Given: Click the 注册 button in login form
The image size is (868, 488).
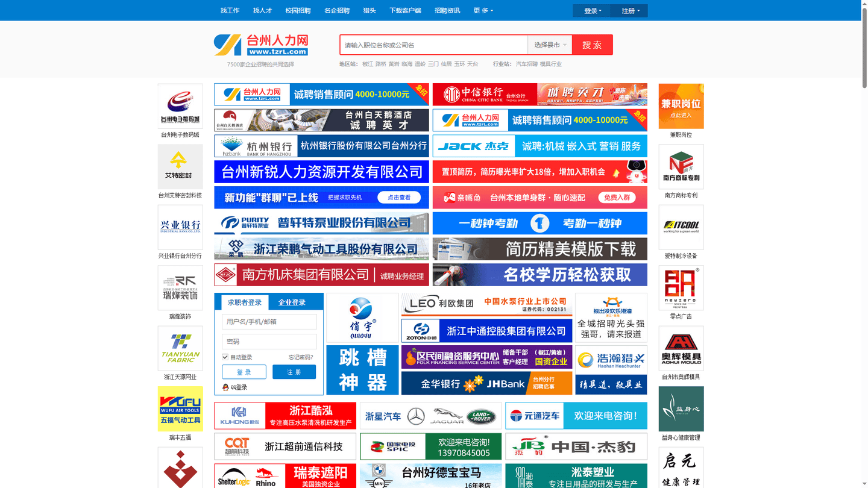Looking at the screenshot, I should [x=294, y=372].
